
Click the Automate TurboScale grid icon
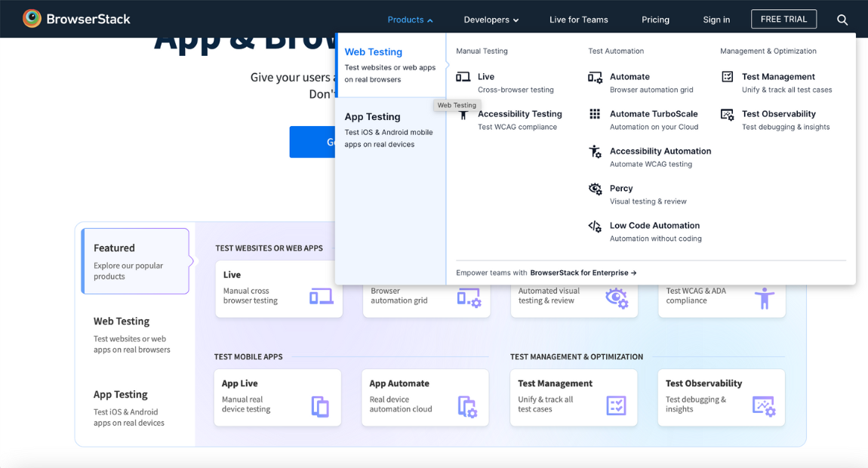tap(596, 114)
